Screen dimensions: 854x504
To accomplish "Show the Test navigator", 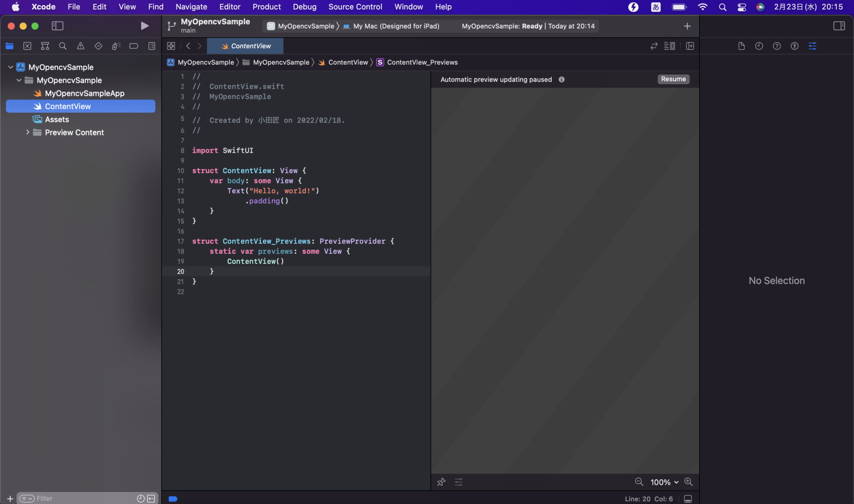I will pyautogui.click(x=98, y=46).
